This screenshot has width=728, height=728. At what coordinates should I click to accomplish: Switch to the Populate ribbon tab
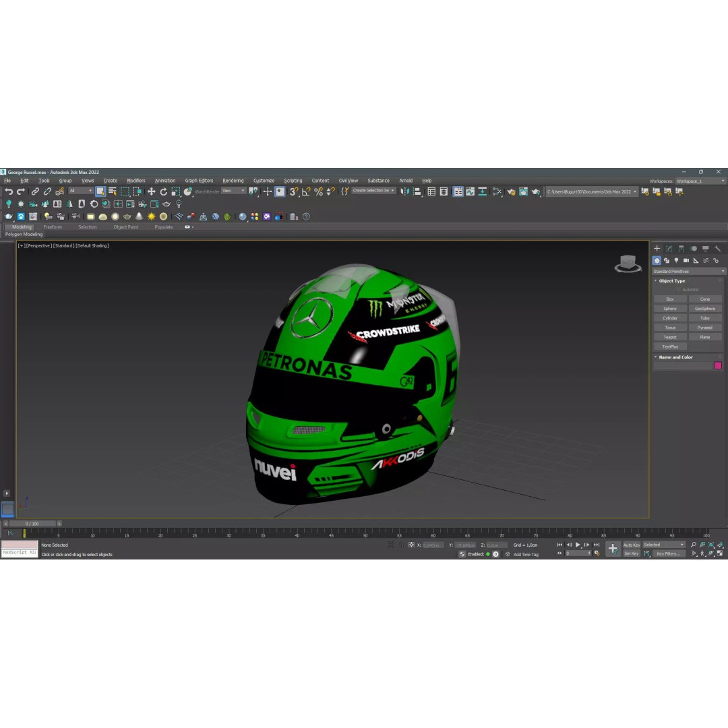(x=163, y=227)
